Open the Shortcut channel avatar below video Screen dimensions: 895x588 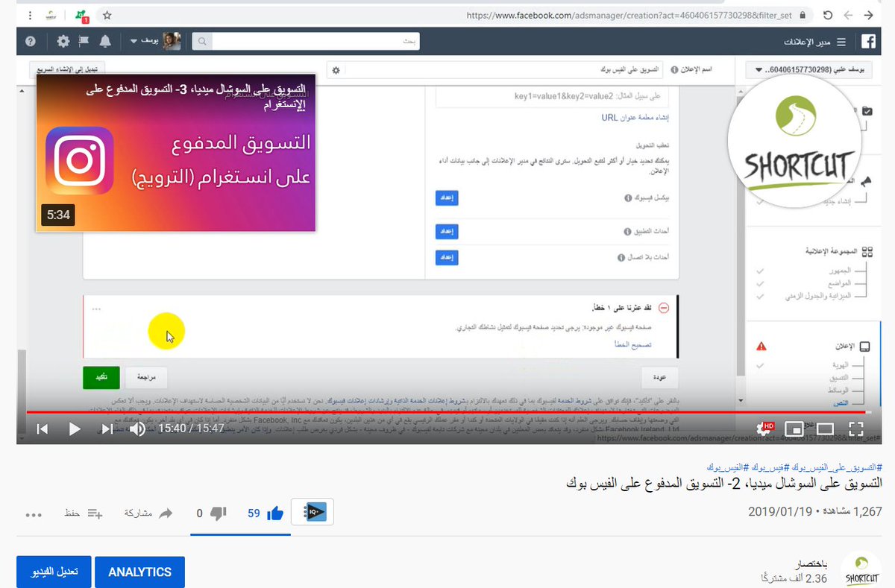coord(861,572)
